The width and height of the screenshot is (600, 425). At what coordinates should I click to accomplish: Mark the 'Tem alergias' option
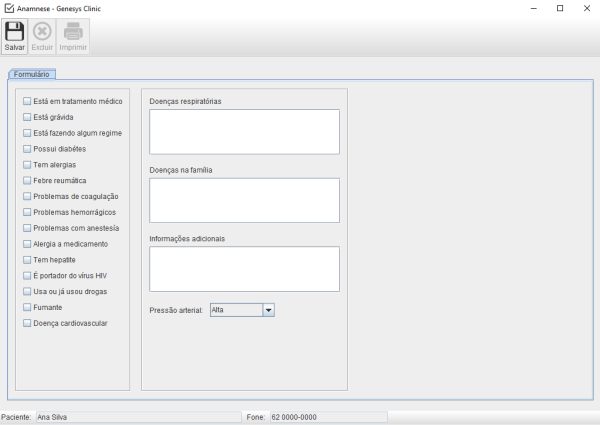(x=27, y=164)
